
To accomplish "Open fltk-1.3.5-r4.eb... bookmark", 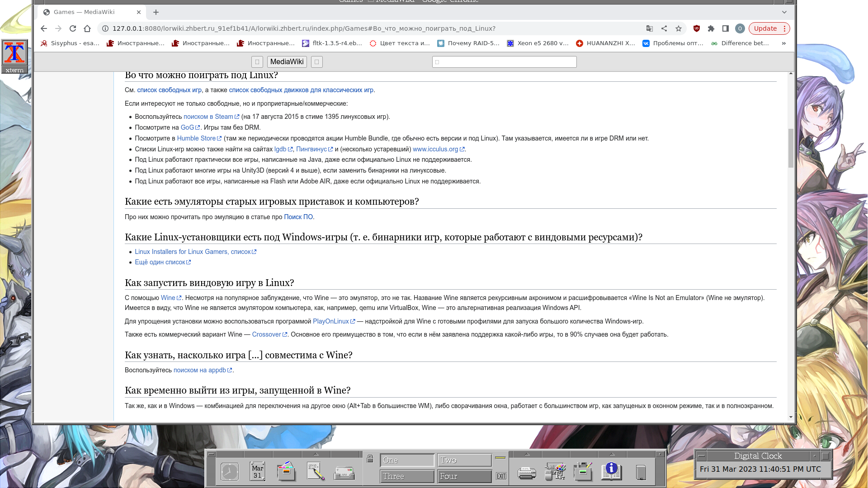I will pos(332,43).
